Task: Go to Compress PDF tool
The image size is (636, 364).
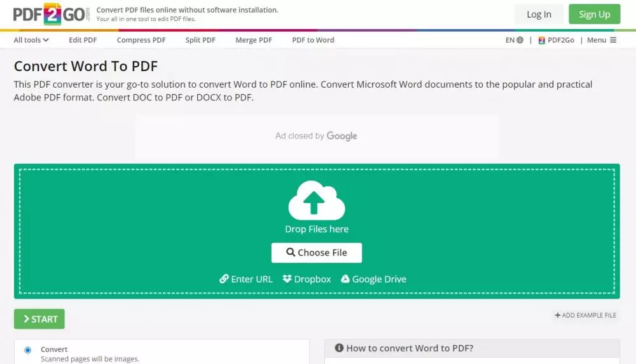Action: point(141,40)
